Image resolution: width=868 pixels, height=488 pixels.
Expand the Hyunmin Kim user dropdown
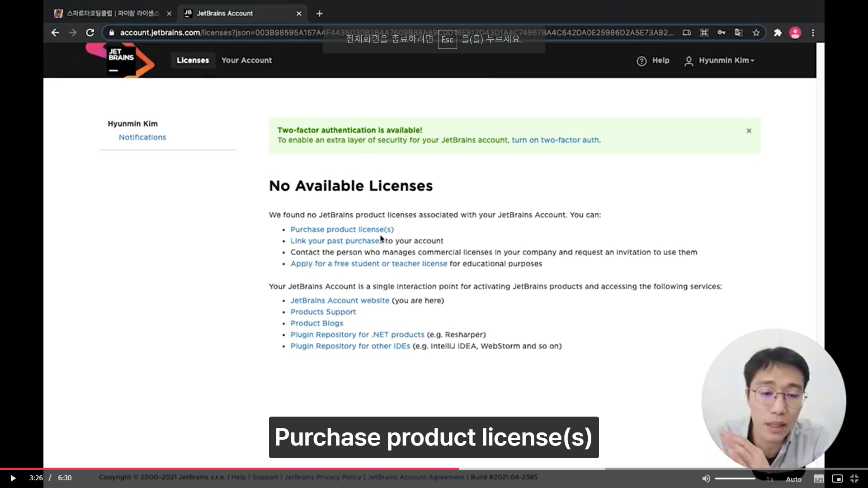pos(726,61)
